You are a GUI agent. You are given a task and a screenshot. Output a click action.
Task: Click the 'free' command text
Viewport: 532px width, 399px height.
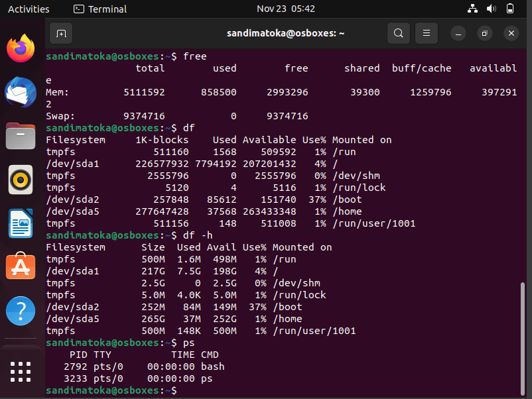[195, 56]
